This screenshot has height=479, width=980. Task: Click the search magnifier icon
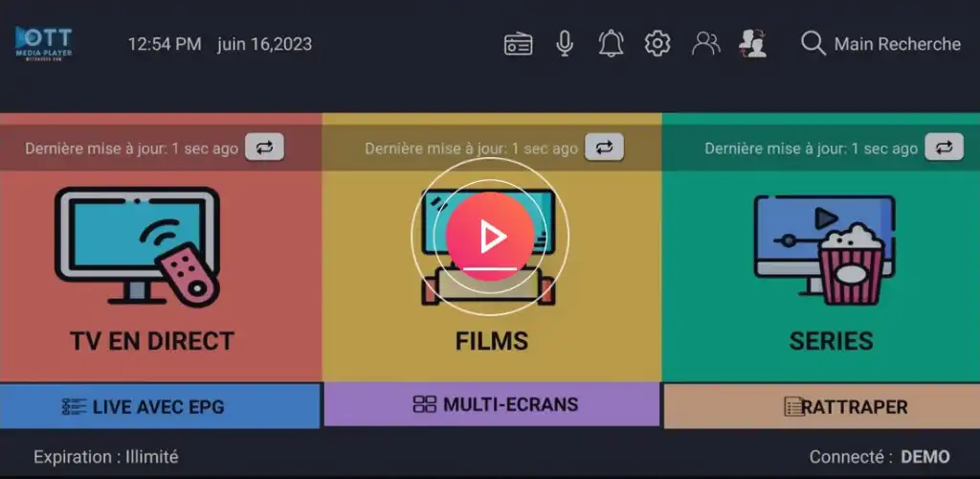click(813, 44)
